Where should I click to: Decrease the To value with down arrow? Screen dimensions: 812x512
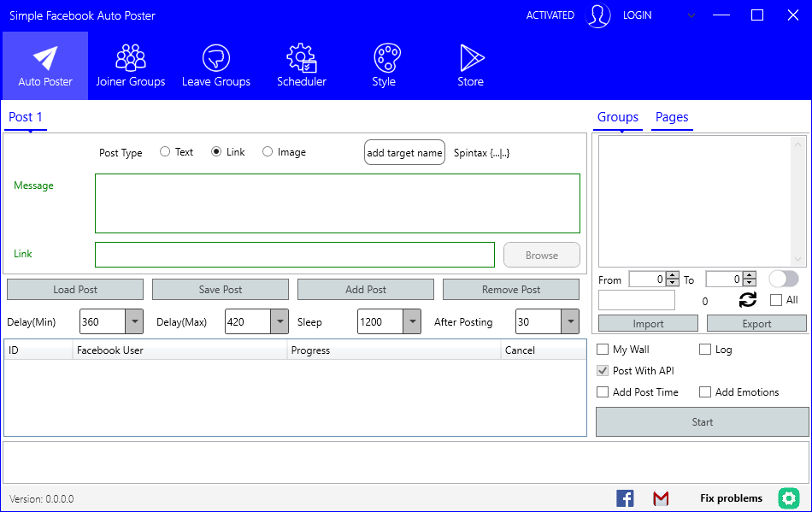(750, 283)
